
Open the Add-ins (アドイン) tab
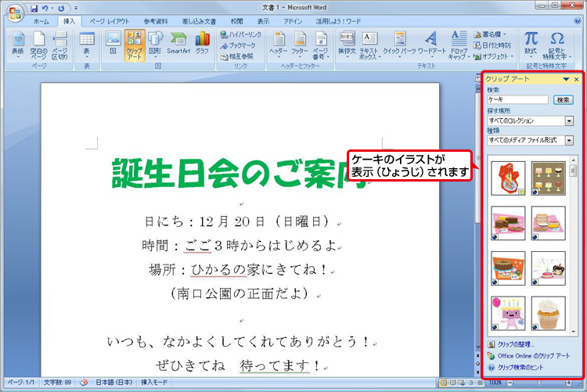coord(293,21)
